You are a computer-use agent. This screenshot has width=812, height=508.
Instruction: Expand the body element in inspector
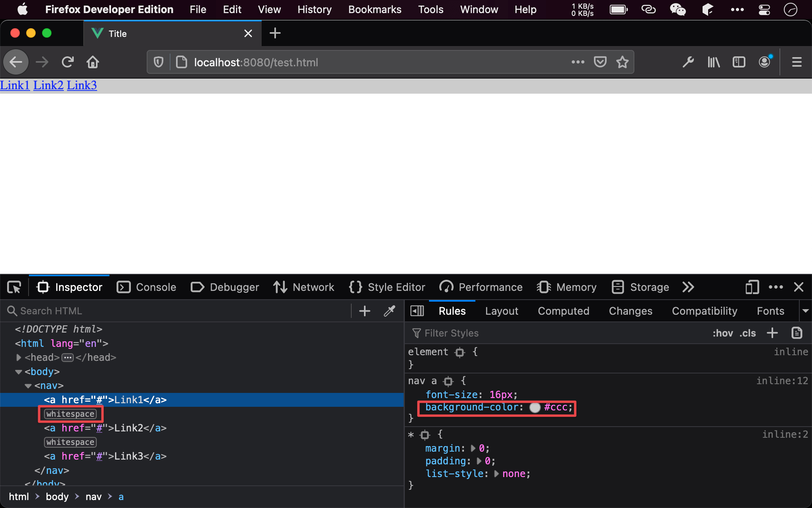coord(19,371)
